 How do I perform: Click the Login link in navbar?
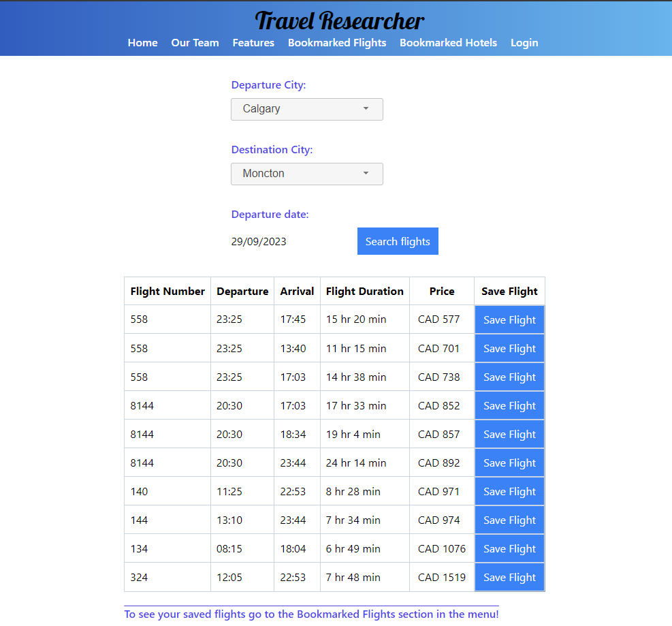[x=524, y=43]
